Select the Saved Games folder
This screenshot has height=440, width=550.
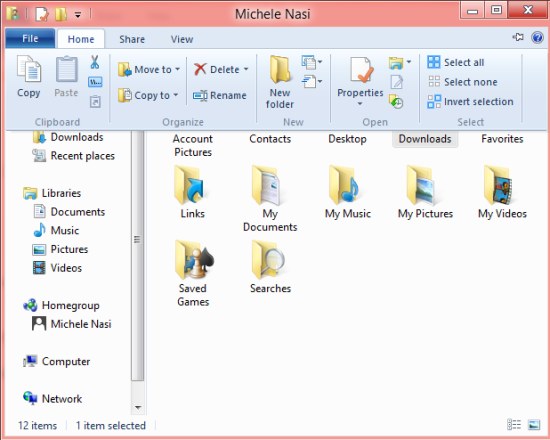(193, 273)
